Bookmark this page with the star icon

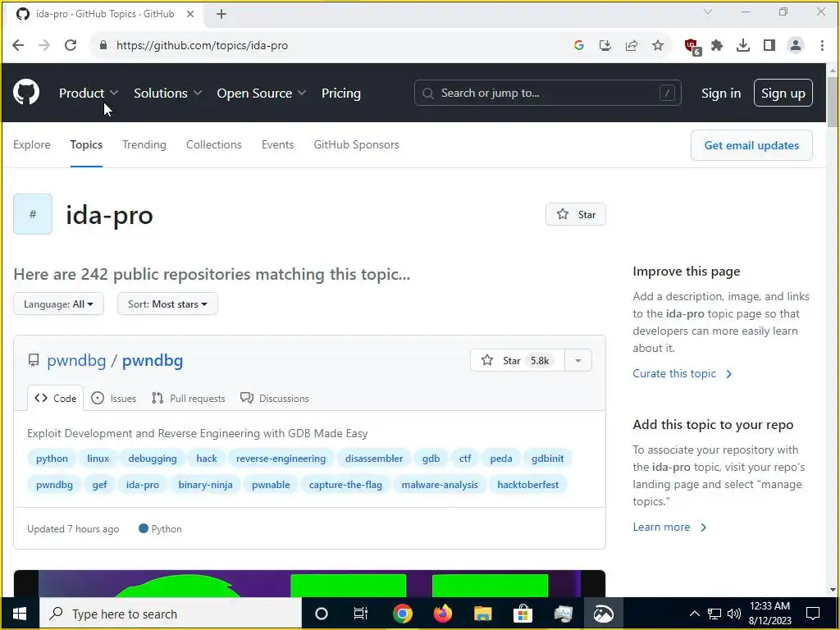[x=658, y=46]
